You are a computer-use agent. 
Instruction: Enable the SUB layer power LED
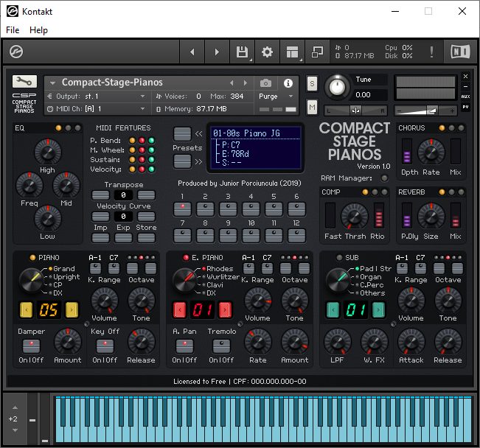coord(339,257)
